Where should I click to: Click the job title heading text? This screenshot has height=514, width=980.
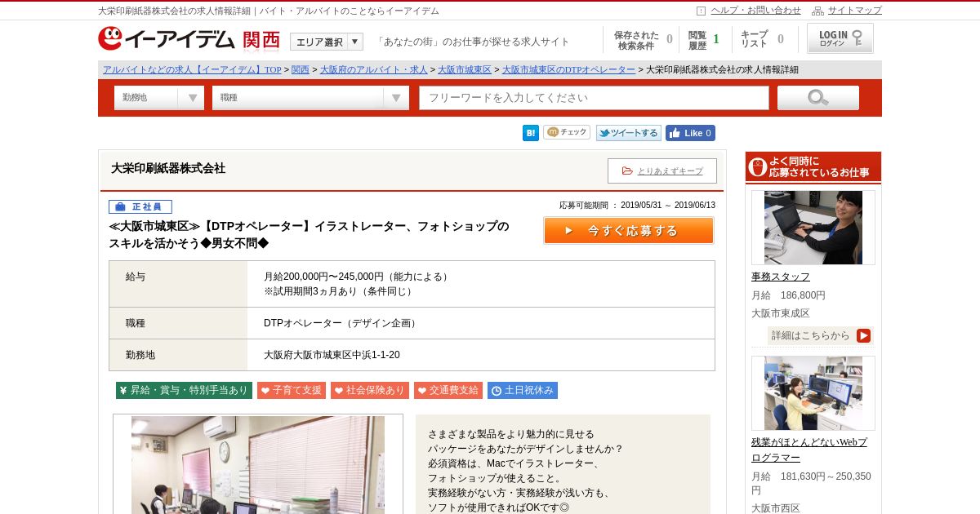(309, 234)
